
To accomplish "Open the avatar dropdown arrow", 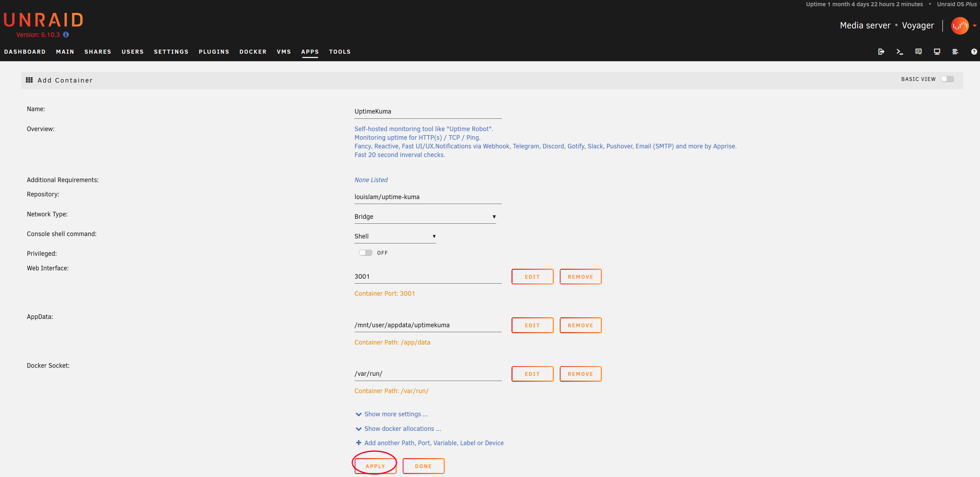I will point(975,26).
